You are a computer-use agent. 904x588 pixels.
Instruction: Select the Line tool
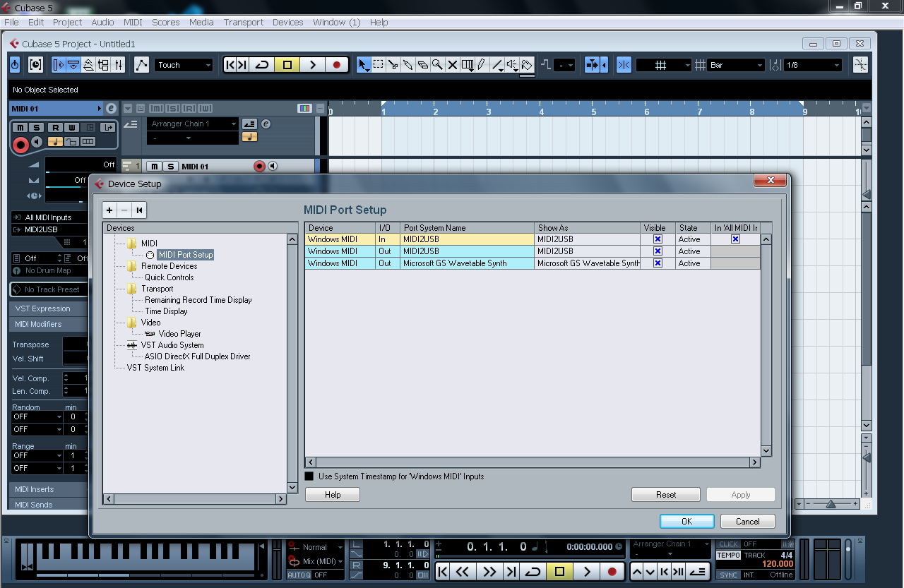point(497,65)
